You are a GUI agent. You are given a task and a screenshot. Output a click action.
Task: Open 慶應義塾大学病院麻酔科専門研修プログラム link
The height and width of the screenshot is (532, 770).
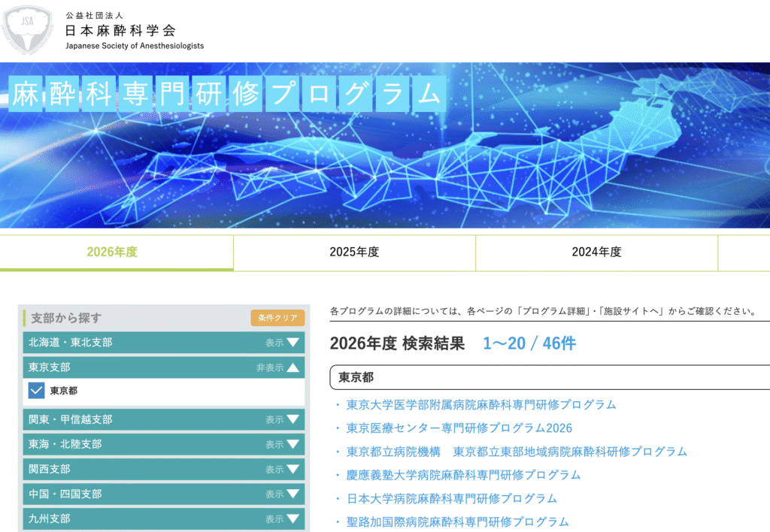click(463, 475)
